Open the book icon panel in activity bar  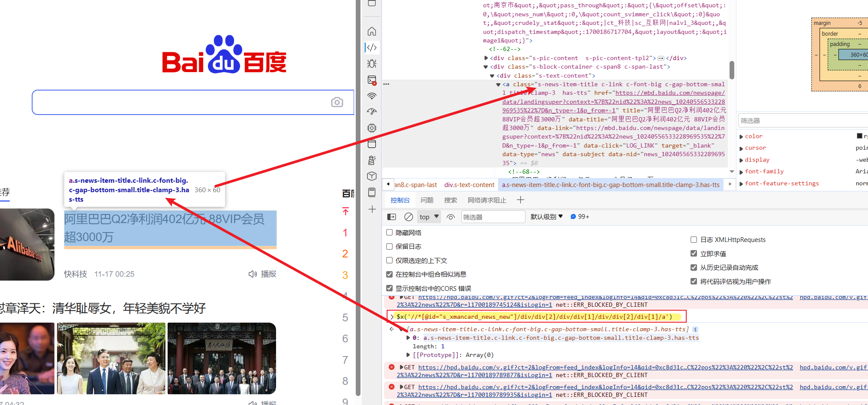(372, 192)
